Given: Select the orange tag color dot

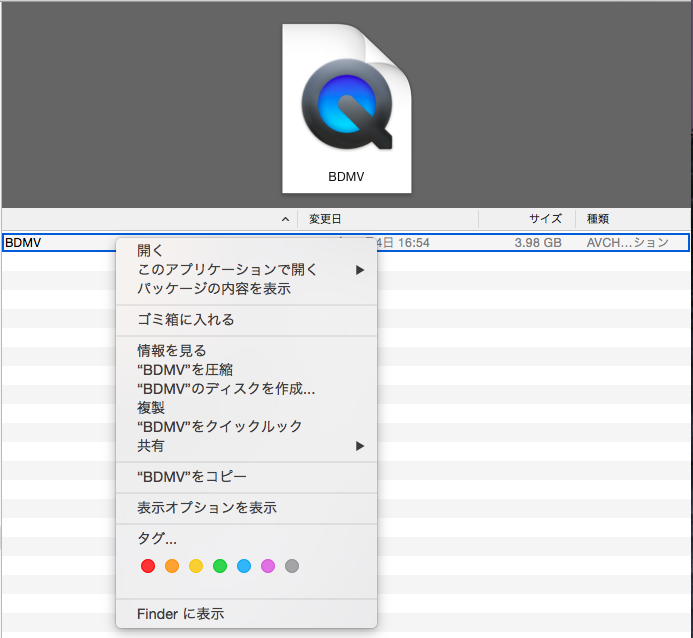Looking at the screenshot, I should [172, 566].
